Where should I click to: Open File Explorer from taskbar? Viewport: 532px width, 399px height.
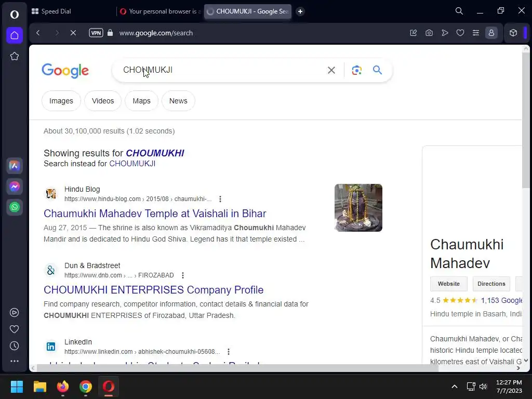pyautogui.click(x=39, y=387)
